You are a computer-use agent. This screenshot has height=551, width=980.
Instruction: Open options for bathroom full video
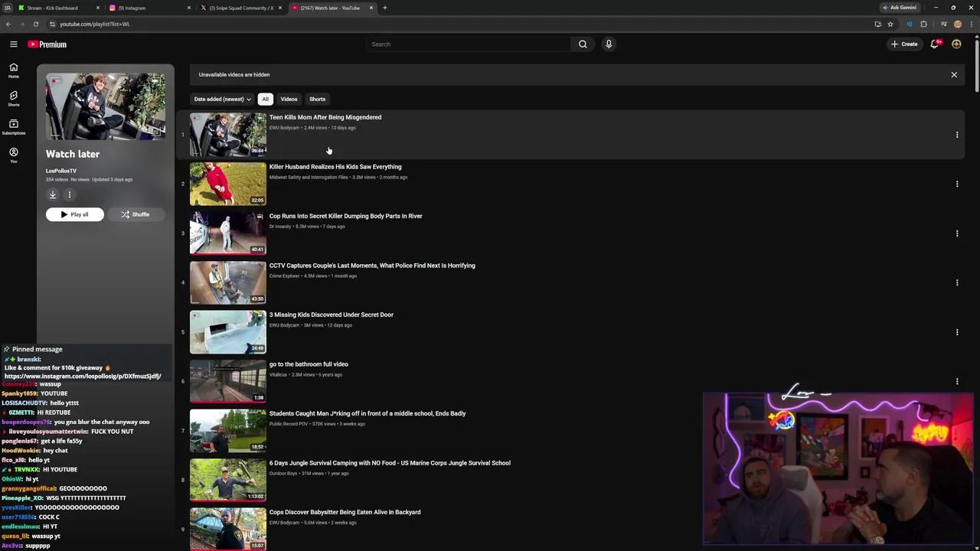tap(956, 381)
